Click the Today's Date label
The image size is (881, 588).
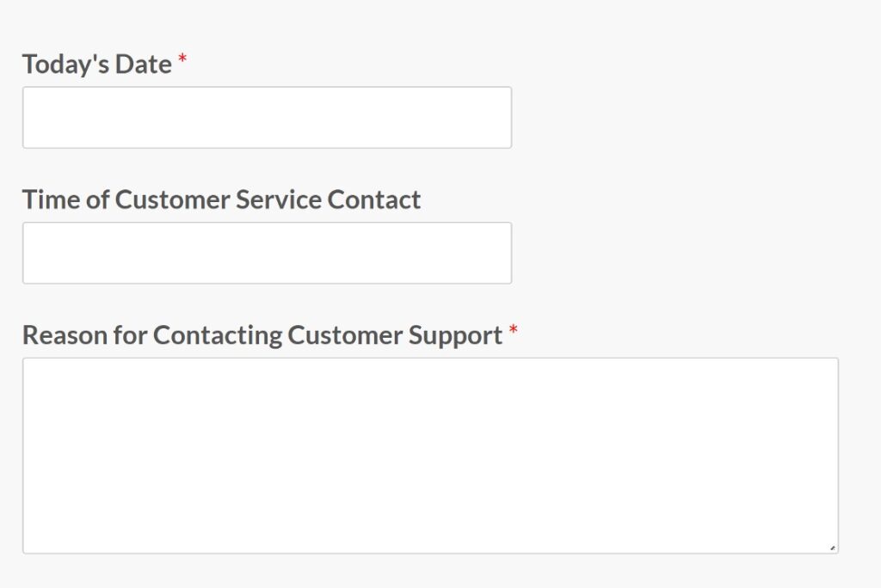click(96, 64)
